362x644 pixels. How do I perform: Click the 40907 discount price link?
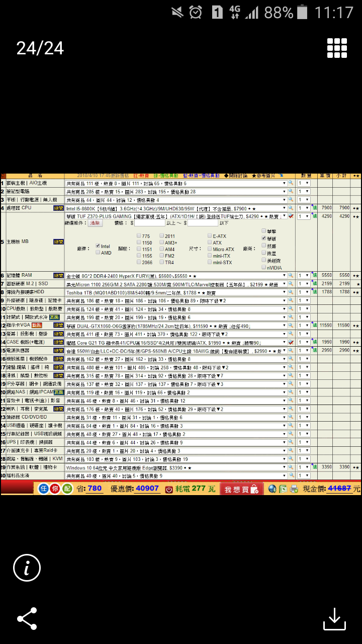(x=147, y=489)
